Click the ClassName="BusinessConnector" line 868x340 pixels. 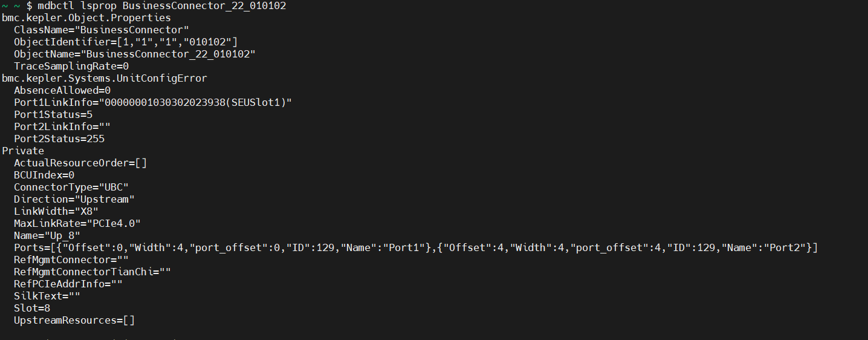tap(102, 30)
